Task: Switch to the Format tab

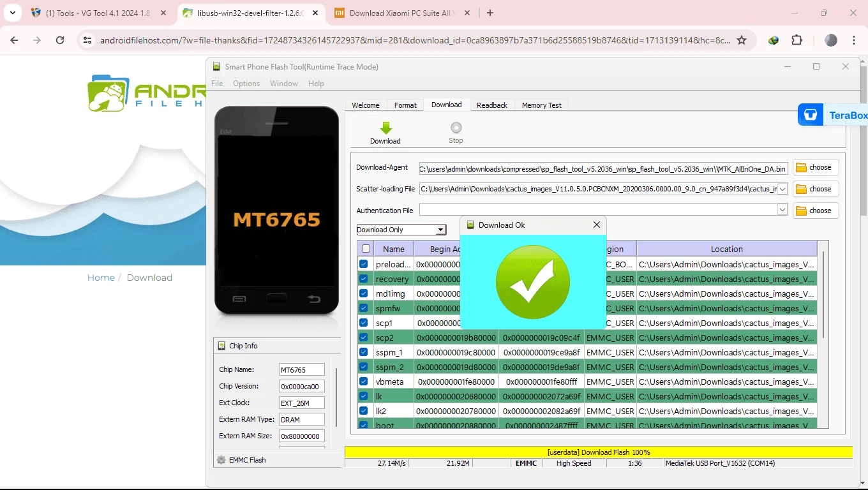Action: click(x=405, y=105)
